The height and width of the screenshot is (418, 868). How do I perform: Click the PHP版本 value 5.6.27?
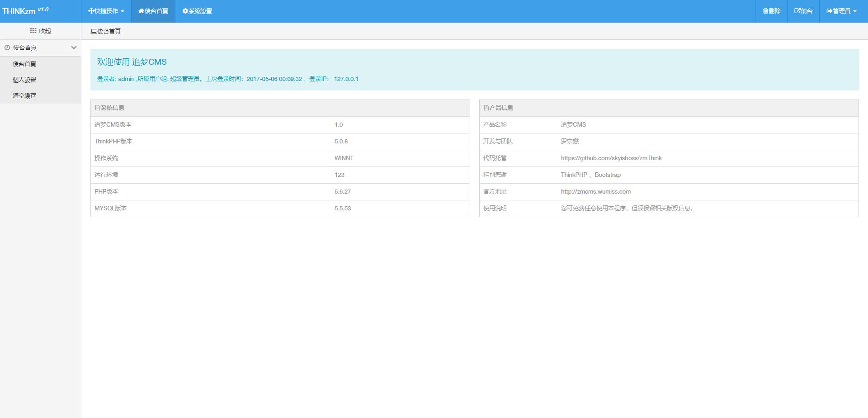click(343, 191)
